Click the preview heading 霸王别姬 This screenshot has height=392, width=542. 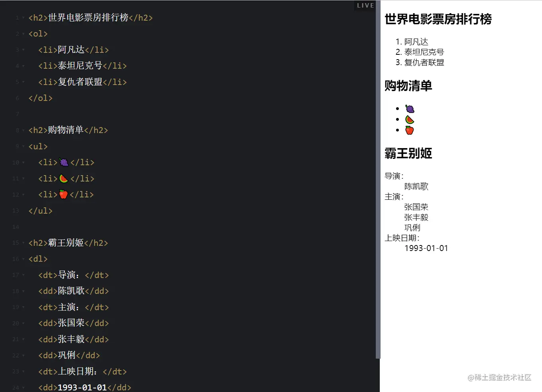click(x=408, y=153)
